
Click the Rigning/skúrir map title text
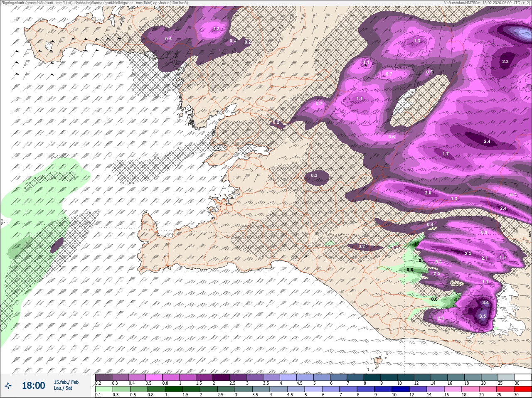coord(95,2)
